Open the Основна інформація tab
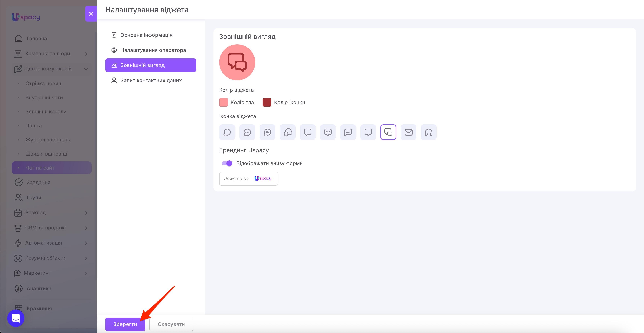The width and height of the screenshot is (644, 333). point(151,35)
